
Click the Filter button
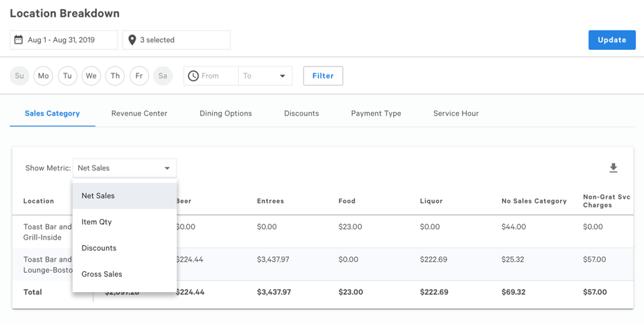[323, 76]
